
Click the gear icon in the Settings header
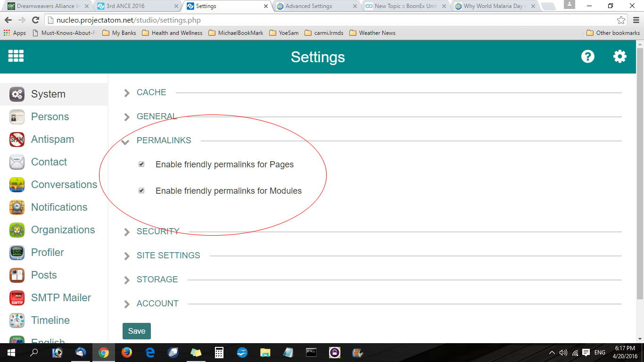(619, 57)
